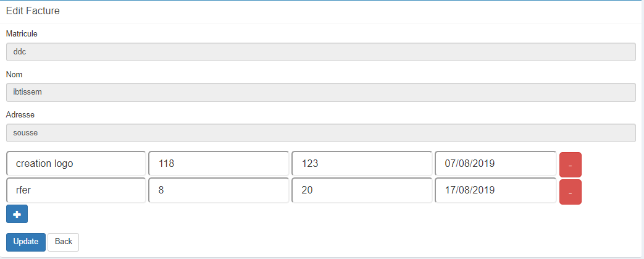
Task: Select the Nom field showing "ibtissem"
Action: point(320,92)
